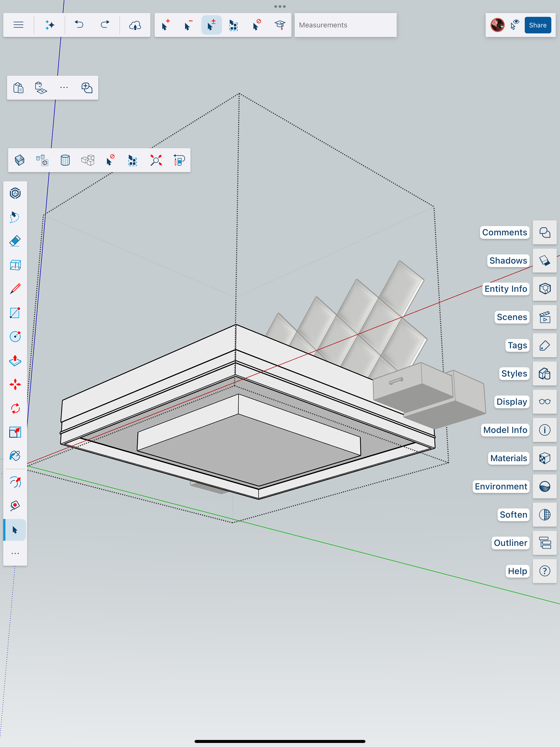Select the Paint Bucket tool
This screenshot has width=560, height=747.
(15, 456)
